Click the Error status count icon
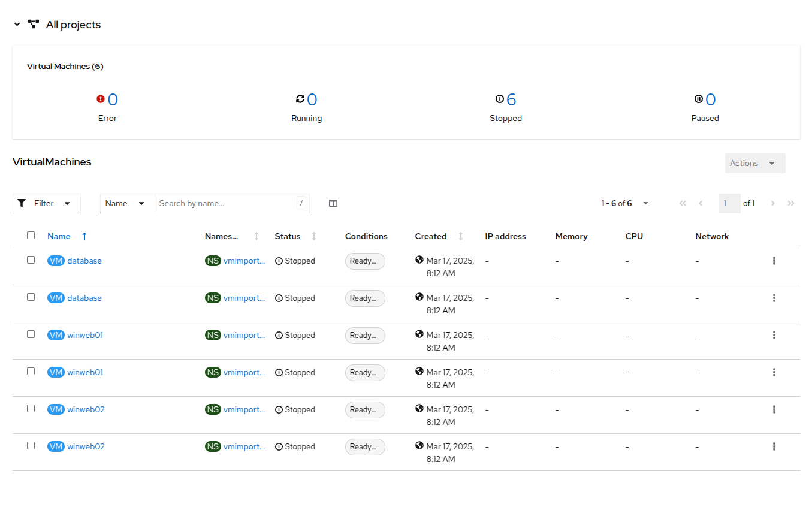The height and width of the screenshot is (516, 812). pyautogui.click(x=101, y=99)
